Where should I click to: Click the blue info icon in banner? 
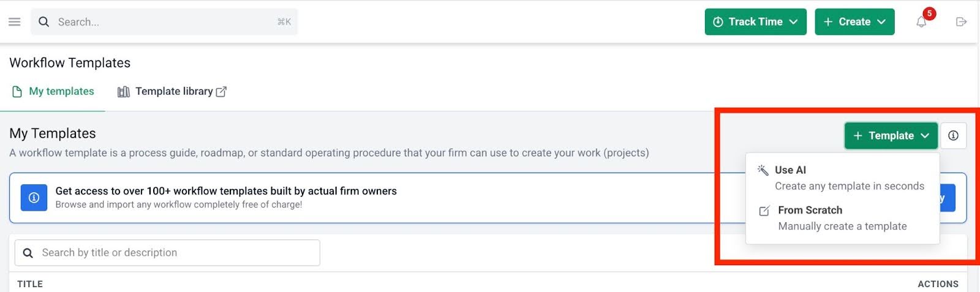pyautogui.click(x=34, y=198)
